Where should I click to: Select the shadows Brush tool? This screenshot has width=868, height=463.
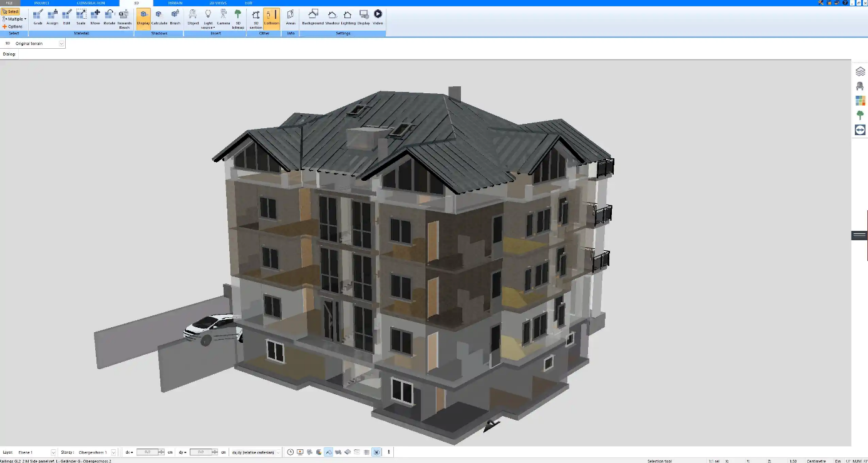(x=175, y=18)
